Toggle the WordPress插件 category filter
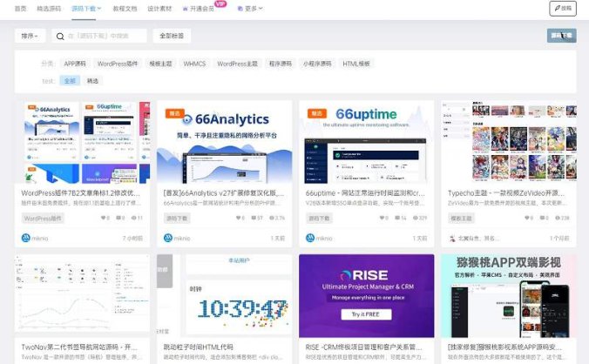Screen dimensions: 589x364 117,64
